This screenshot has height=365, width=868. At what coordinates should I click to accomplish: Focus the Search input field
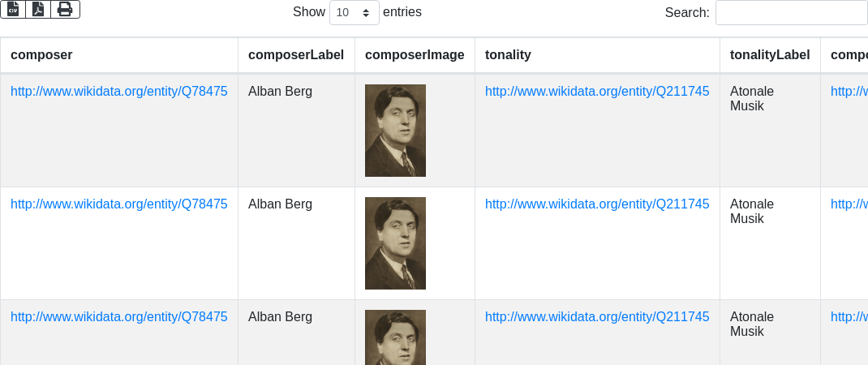791,12
